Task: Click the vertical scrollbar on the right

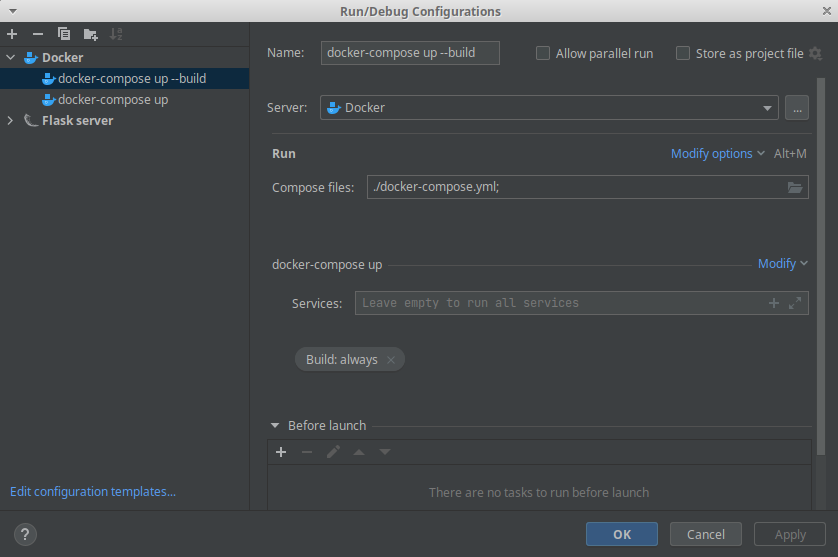Action: point(821,266)
